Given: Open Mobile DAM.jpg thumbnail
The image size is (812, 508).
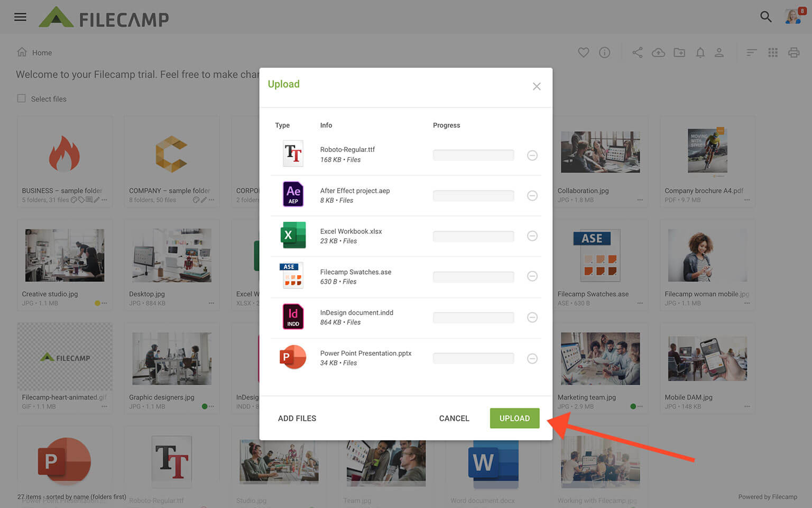Looking at the screenshot, I should tap(707, 358).
